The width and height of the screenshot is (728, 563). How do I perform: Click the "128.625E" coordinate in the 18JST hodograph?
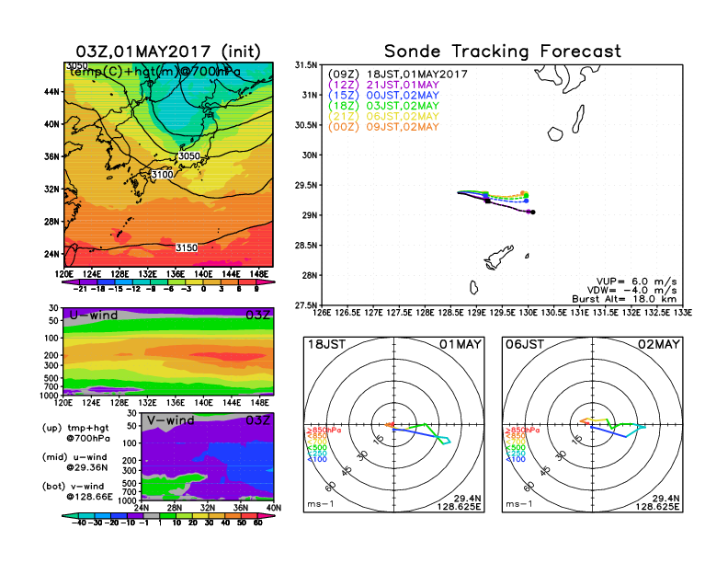point(459,506)
